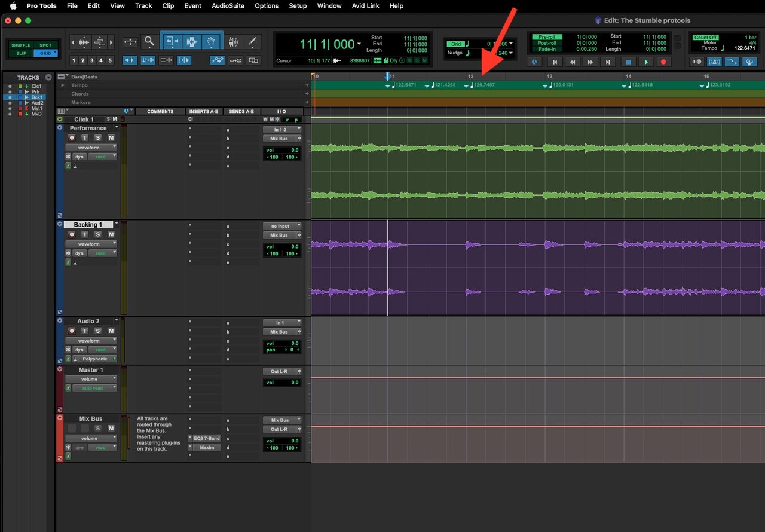Click the Rewind transport button
This screenshot has height=532, width=765.
[x=573, y=62]
